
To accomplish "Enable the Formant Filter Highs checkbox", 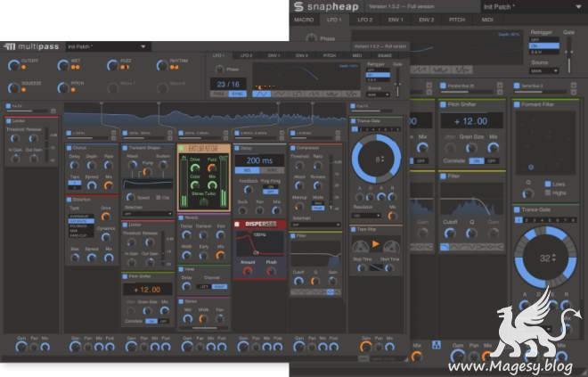I will pyautogui.click(x=548, y=193).
